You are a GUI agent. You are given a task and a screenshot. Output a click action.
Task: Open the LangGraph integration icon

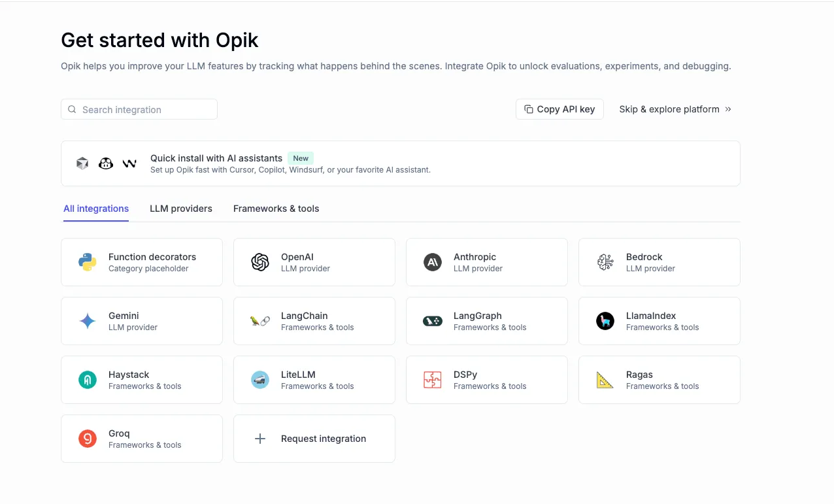[x=432, y=321]
